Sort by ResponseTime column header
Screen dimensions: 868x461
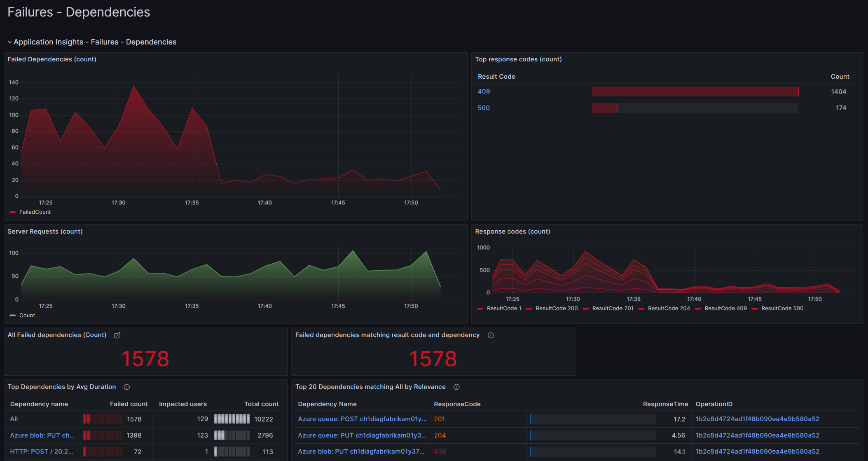[665, 404]
